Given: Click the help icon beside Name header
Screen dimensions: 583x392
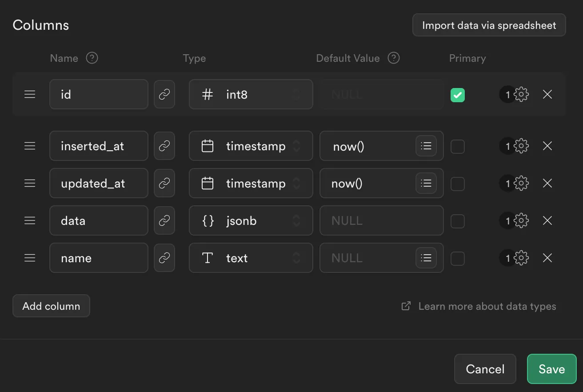Looking at the screenshot, I should (92, 58).
